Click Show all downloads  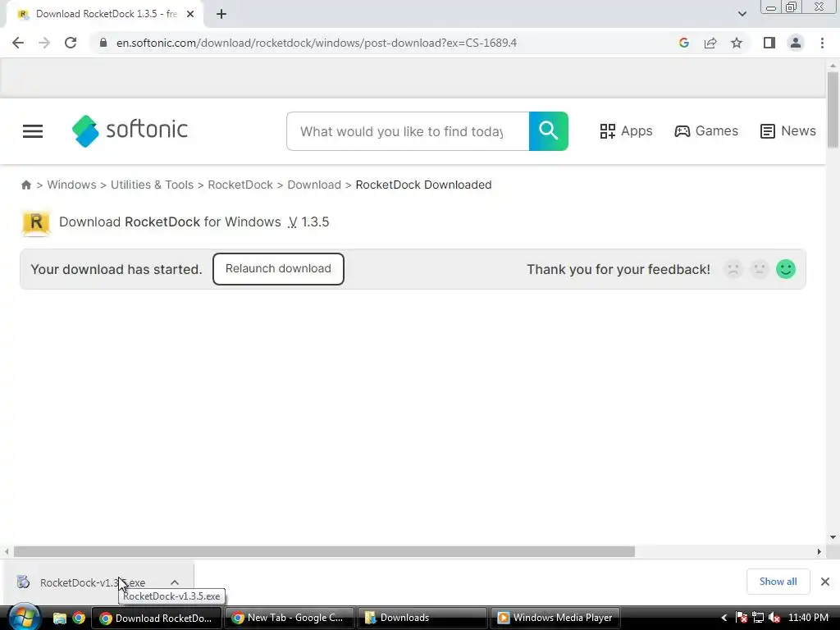[x=778, y=582]
